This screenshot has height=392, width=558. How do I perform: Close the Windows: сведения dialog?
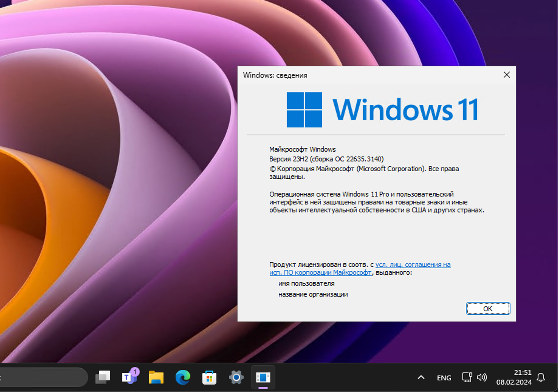click(x=506, y=75)
